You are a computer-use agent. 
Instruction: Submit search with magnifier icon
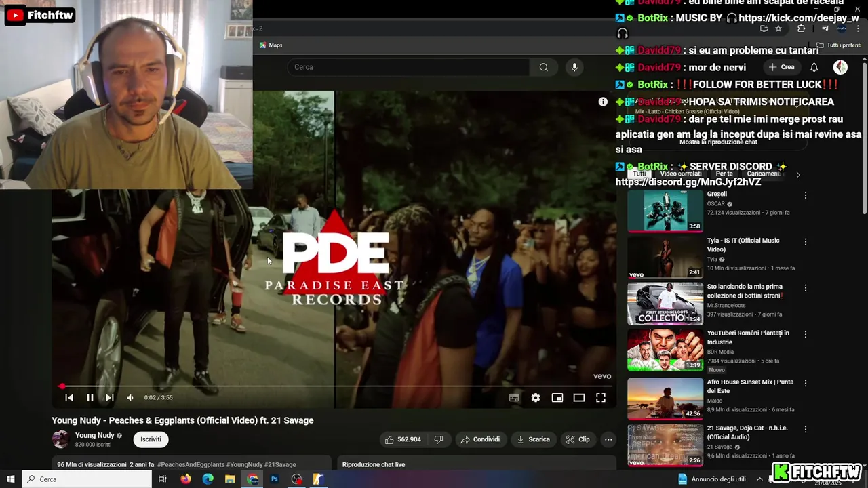click(x=544, y=67)
